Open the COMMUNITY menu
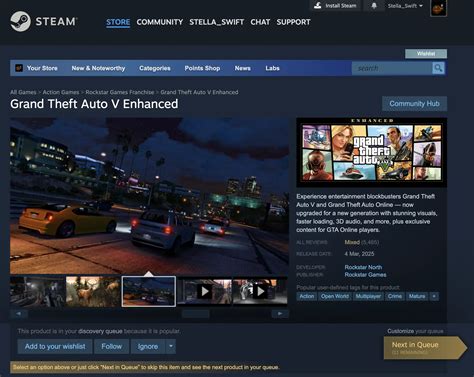 (160, 22)
